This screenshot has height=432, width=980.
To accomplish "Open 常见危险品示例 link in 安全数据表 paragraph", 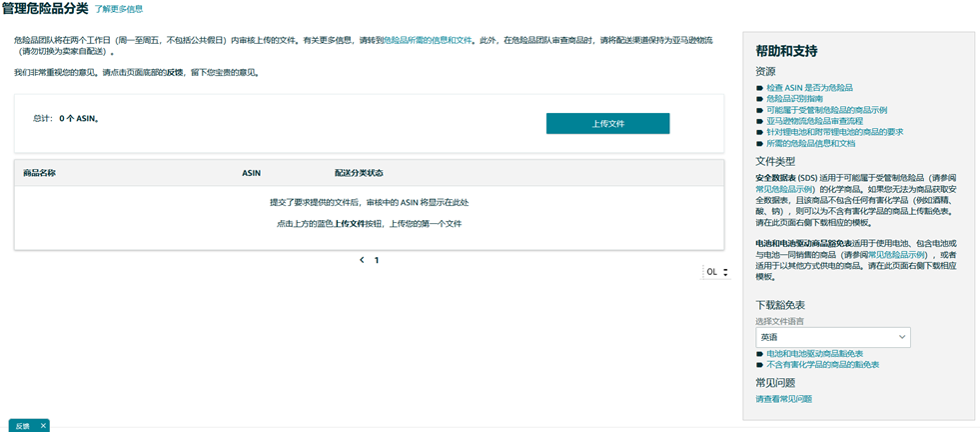I will click(783, 189).
